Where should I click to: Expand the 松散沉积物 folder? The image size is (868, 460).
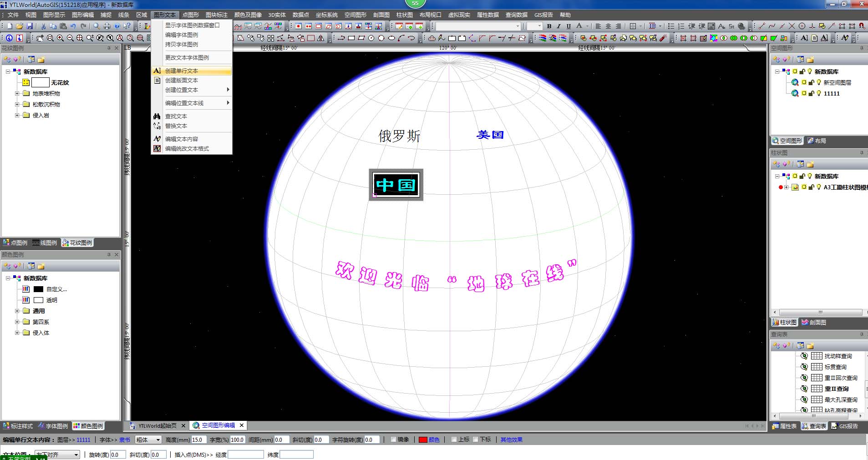tap(17, 104)
